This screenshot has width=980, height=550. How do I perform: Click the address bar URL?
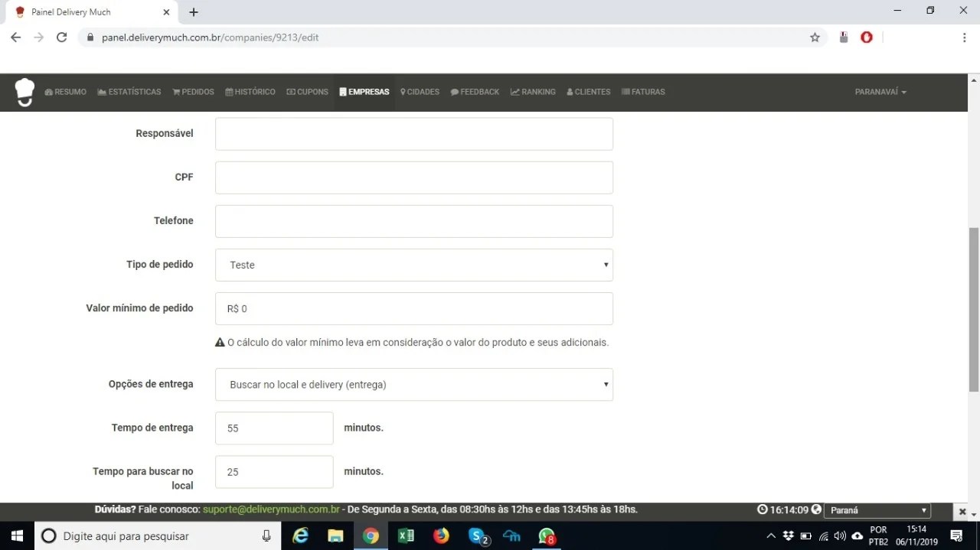[x=211, y=37]
